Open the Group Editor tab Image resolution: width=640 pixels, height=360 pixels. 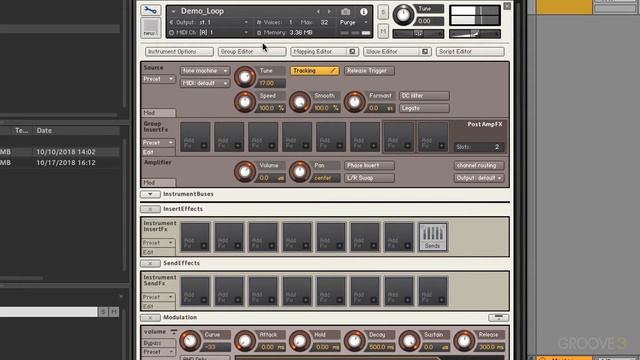(x=251, y=51)
